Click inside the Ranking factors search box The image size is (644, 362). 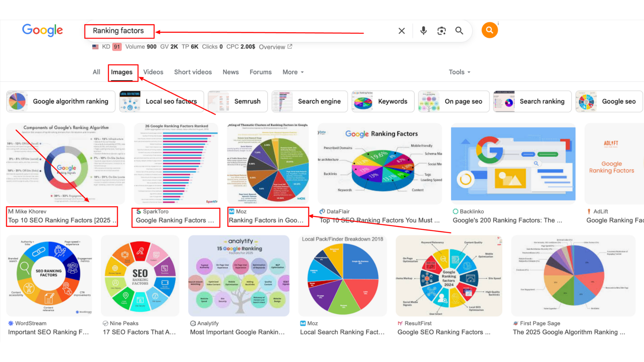(119, 31)
